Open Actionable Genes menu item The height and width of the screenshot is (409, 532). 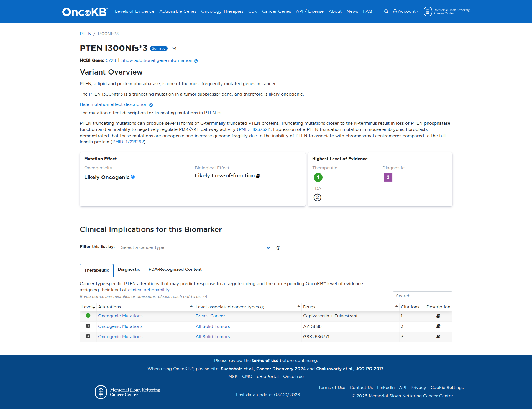[178, 11]
